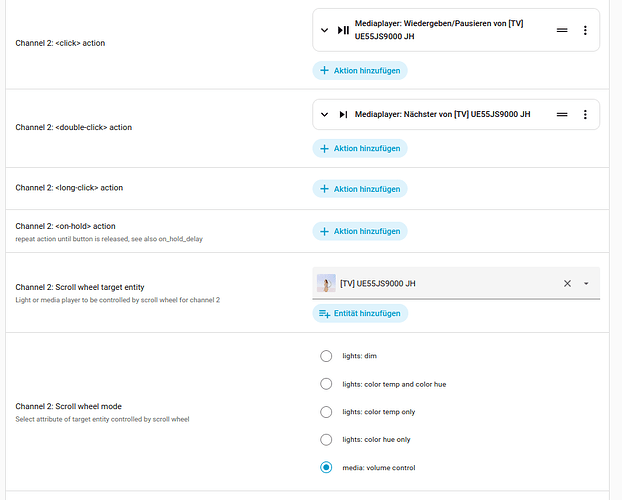This screenshot has height=500, width=622.
Task: Click the play/pause icon in click action
Action: pyautogui.click(x=343, y=31)
